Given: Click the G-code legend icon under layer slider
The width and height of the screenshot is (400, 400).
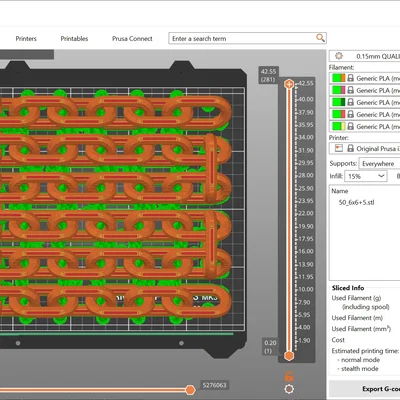Looking at the screenshot, I should [289, 377].
